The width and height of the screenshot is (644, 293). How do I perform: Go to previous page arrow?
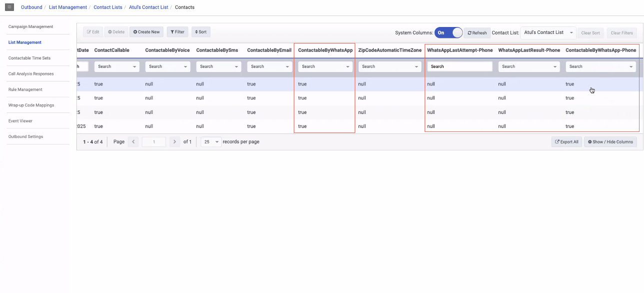[133, 142]
